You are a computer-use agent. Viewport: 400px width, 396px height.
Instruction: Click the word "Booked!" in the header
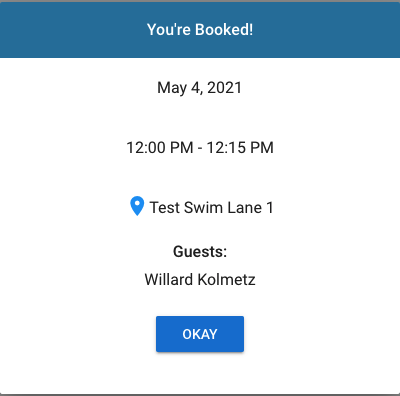(224, 30)
